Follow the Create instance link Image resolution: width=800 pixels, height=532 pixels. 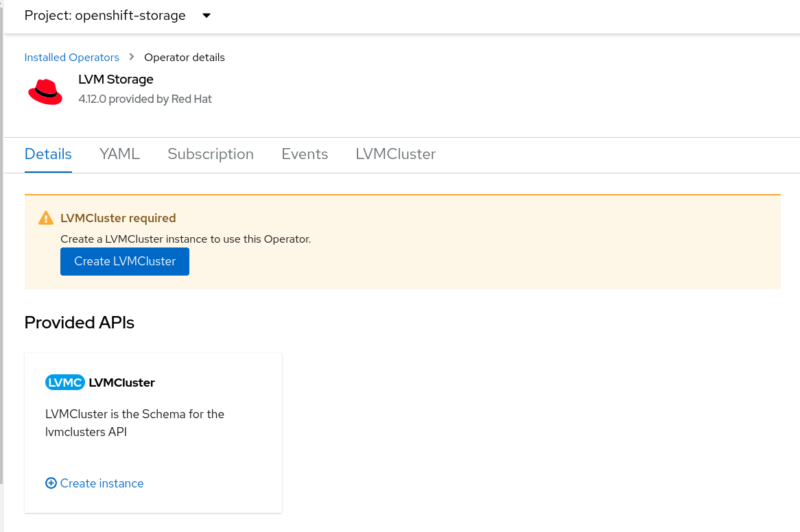pyautogui.click(x=102, y=483)
